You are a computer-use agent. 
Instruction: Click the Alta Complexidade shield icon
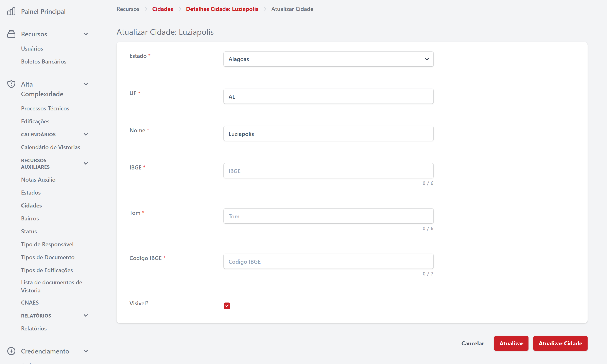coord(11,84)
